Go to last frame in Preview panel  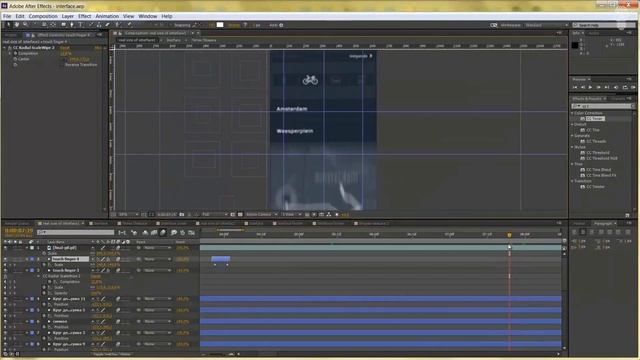[607, 87]
